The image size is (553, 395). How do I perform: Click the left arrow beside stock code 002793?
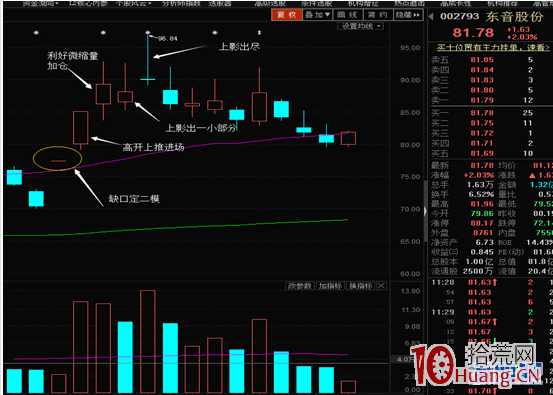[431, 16]
